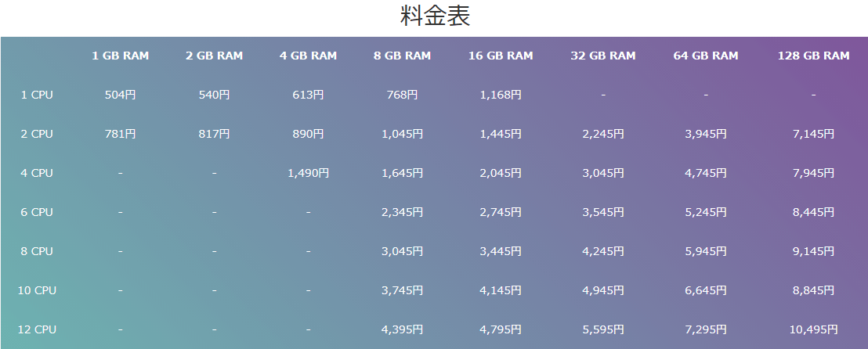Click the 10,495円 price cell
Screen dimensions: 868x349
813,329
